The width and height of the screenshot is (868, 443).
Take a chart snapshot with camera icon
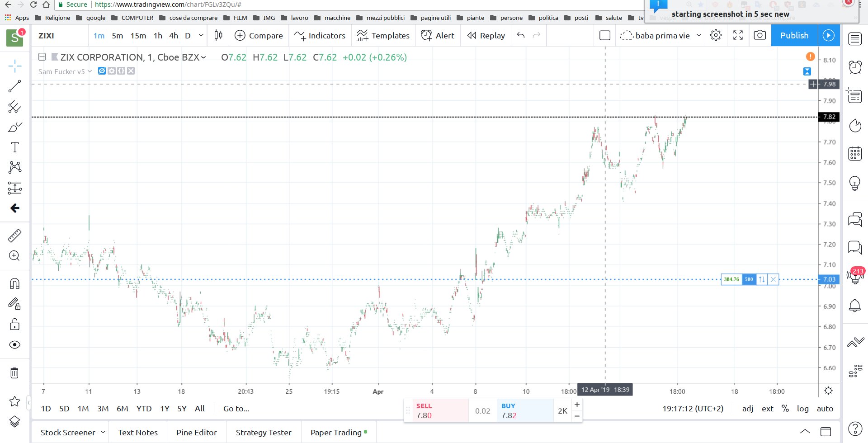point(760,35)
